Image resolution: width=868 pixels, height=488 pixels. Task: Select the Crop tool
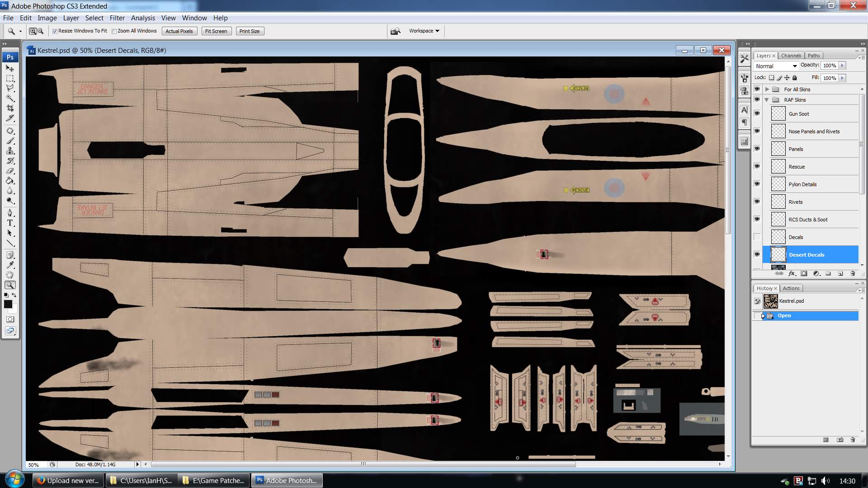[10, 108]
